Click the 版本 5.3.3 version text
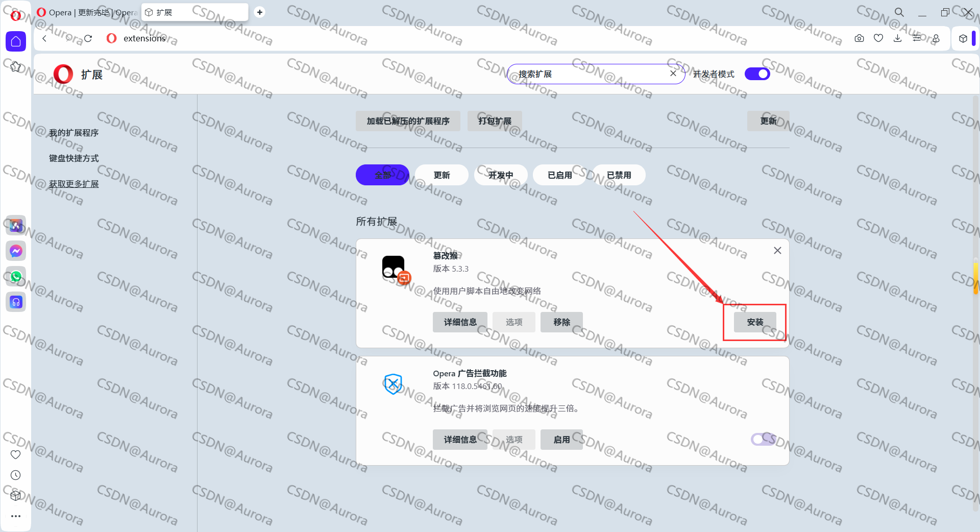980x532 pixels. click(451, 269)
